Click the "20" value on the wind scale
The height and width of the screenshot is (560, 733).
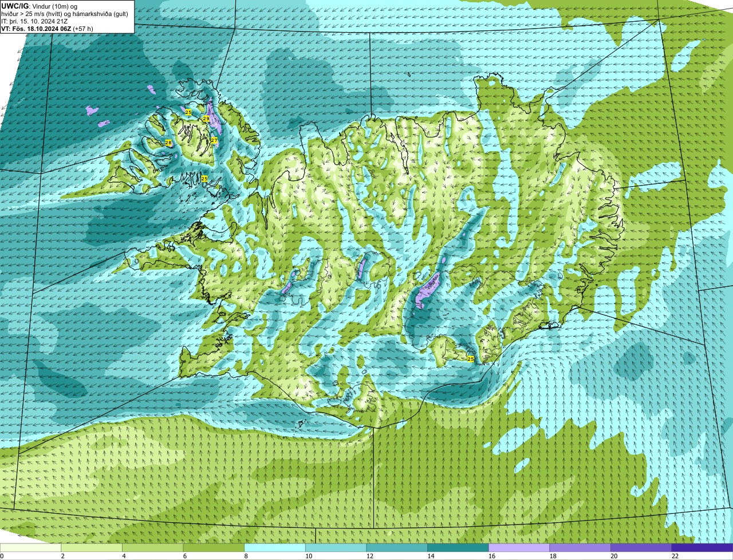(x=614, y=556)
